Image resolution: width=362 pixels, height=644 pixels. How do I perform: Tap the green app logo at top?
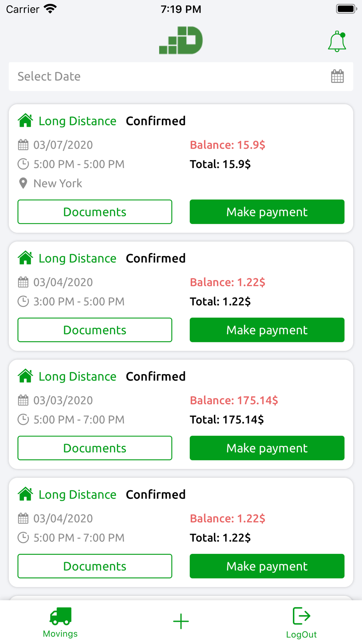pos(181,40)
